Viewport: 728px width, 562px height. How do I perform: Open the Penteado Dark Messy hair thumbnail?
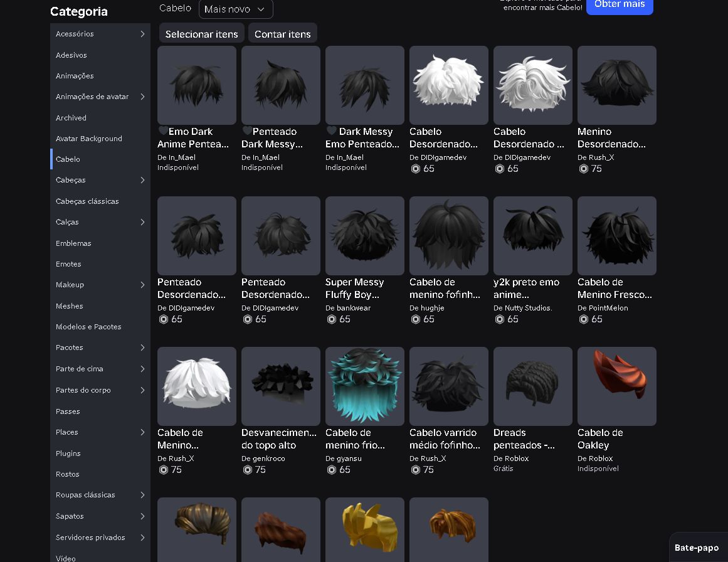[x=281, y=85]
